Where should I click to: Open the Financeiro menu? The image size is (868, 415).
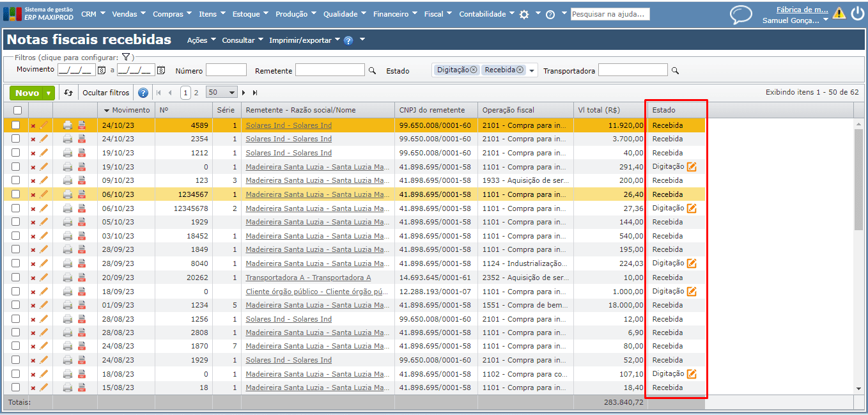(395, 14)
